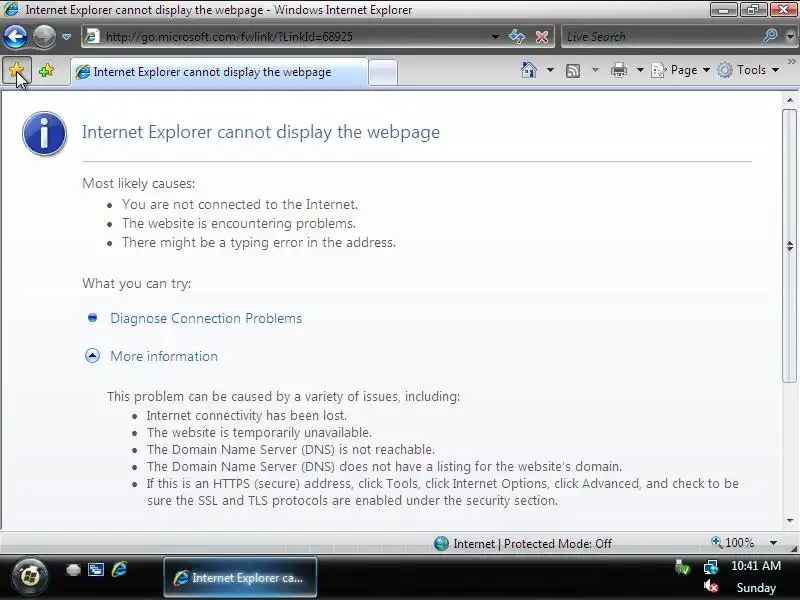Open the Favorites Center star icon

17,70
